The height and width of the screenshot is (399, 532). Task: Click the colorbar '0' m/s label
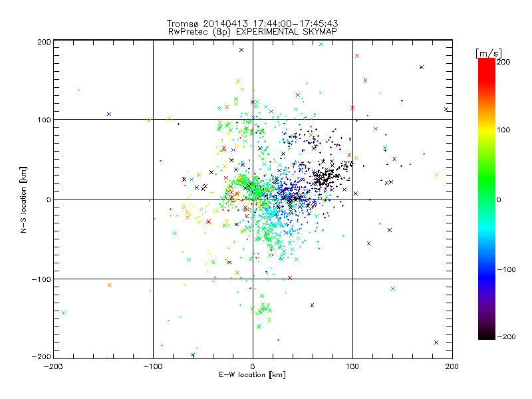[499, 199]
